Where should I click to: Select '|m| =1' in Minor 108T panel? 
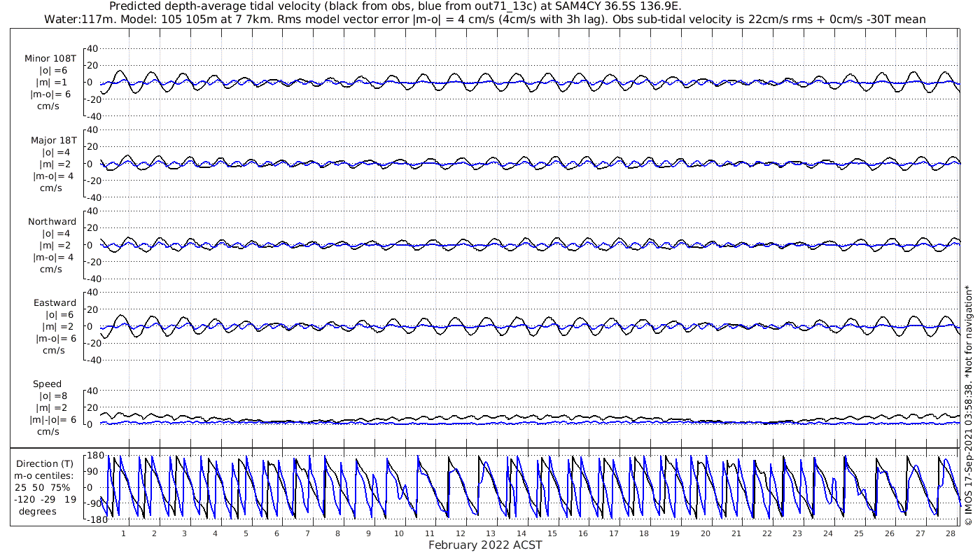52,83
